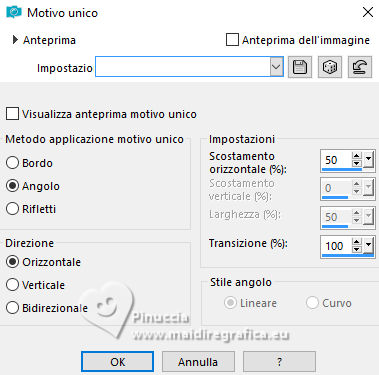The width and height of the screenshot is (379, 375).
Task: Increase Scostamento orizzontale with the up arrow
Action: (x=357, y=156)
